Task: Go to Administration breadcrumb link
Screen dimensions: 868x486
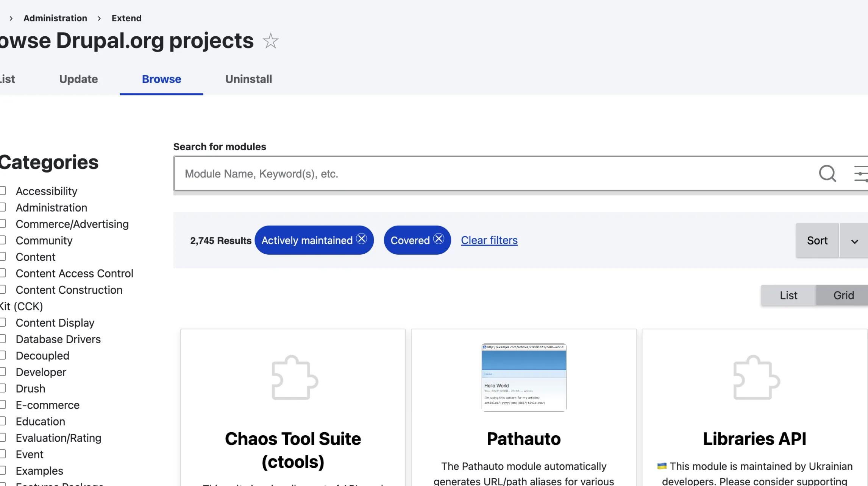Action: click(x=55, y=18)
